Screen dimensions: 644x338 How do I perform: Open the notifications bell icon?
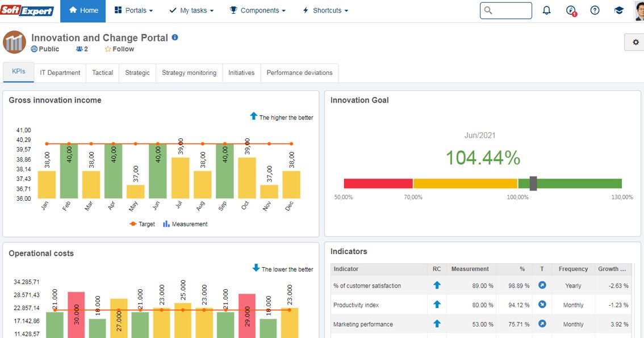(546, 11)
